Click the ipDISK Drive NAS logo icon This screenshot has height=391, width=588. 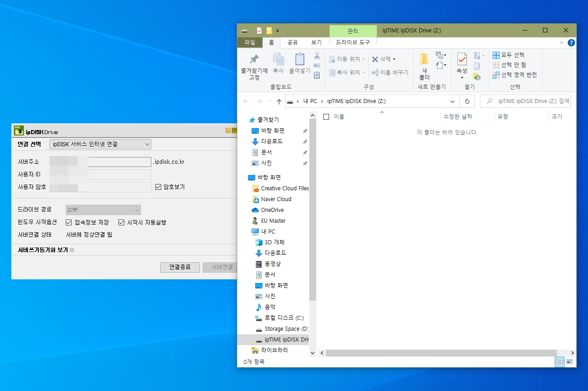(x=19, y=130)
